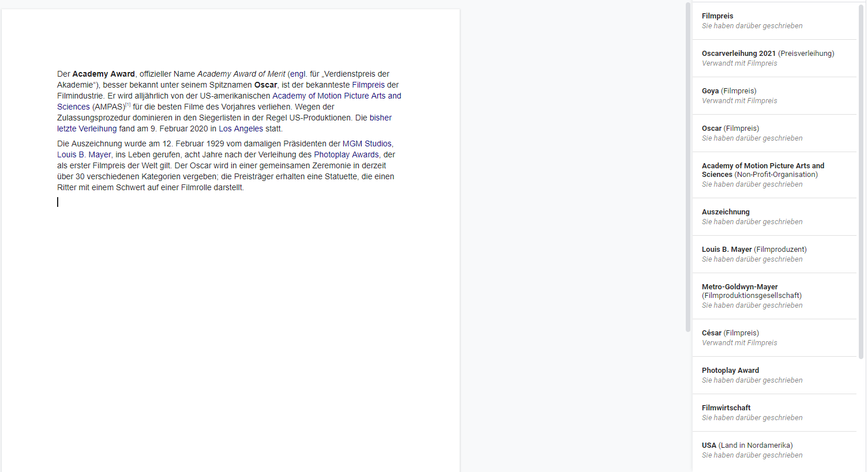This screenshot has height=472, width=868.
Task: Choose the 'César (Filmpreis)' sidebar entry
Action: tap(775, 338)
